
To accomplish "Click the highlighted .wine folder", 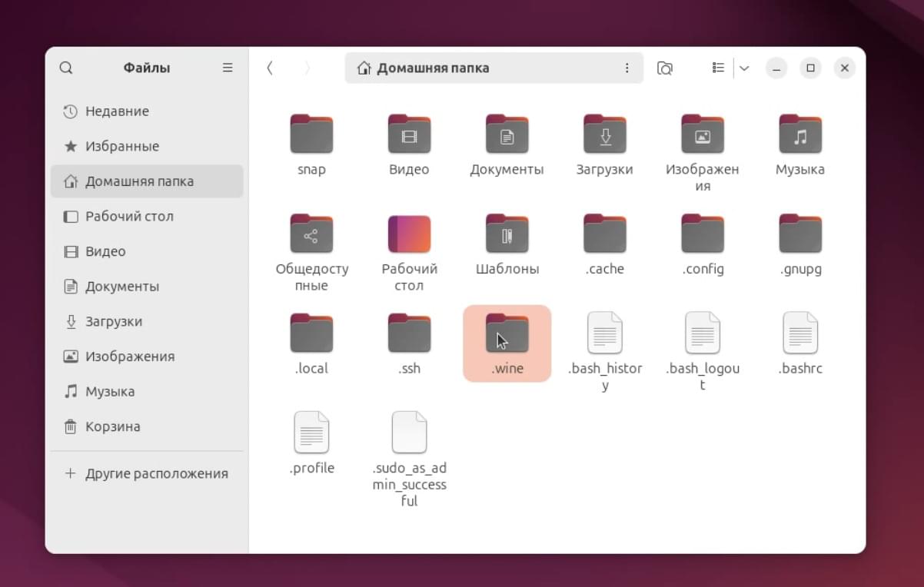I will (507, 343).
